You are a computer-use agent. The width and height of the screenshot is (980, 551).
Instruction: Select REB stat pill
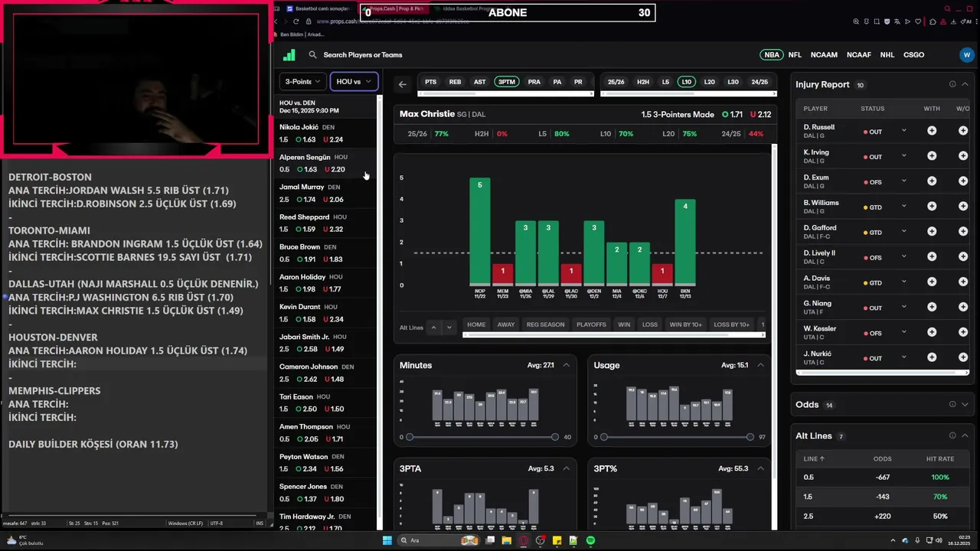coord(456,82)
